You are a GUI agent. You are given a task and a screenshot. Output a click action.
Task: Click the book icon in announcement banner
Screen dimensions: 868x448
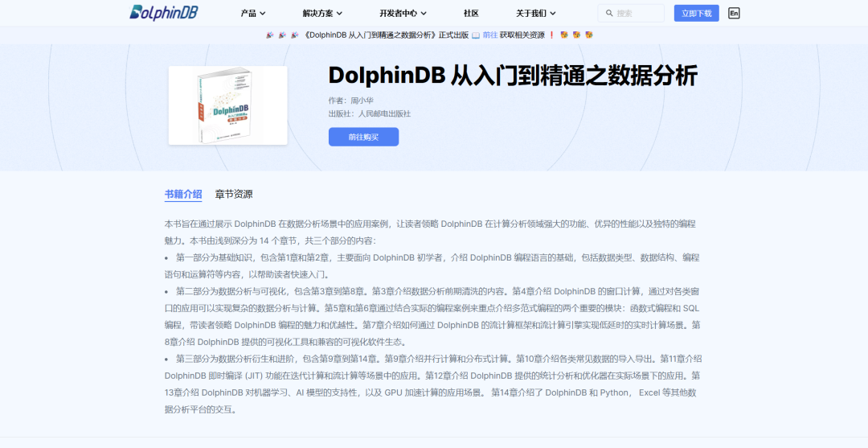tap(476, 35)
